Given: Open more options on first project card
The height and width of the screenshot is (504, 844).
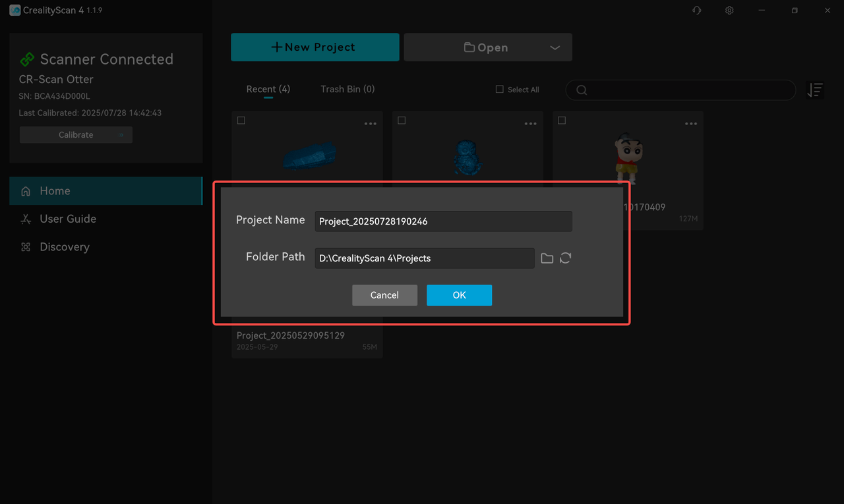Looking at the screenshot, I should coord(370,124).
